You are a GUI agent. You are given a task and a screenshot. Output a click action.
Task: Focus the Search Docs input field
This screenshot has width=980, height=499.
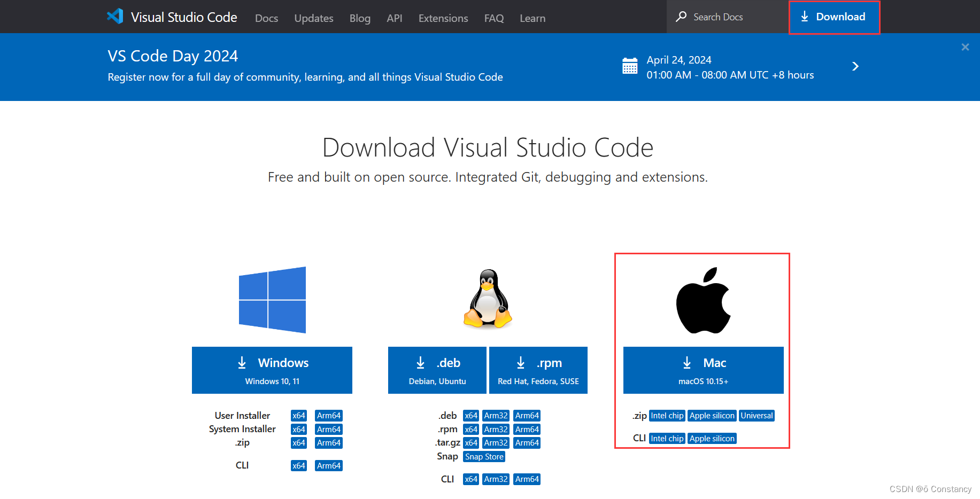point(728,17)
